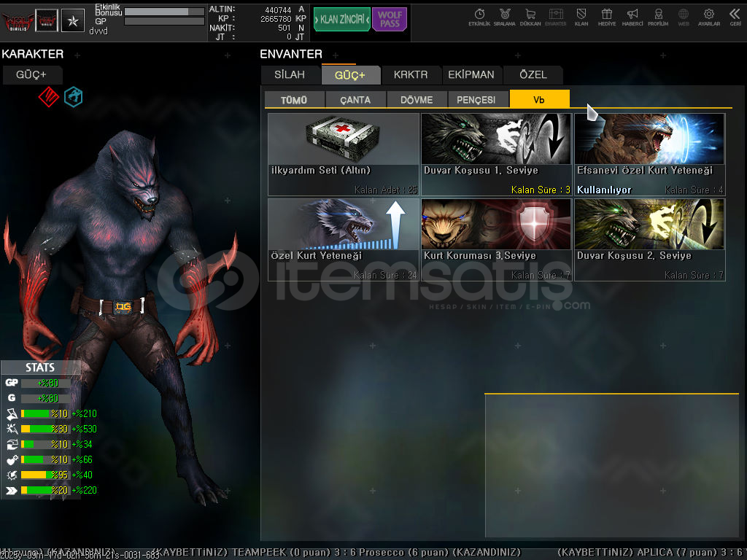Click the KLAN ZİNCİRİ button
This screenshot has width=747, height=560.
point(341,20)
